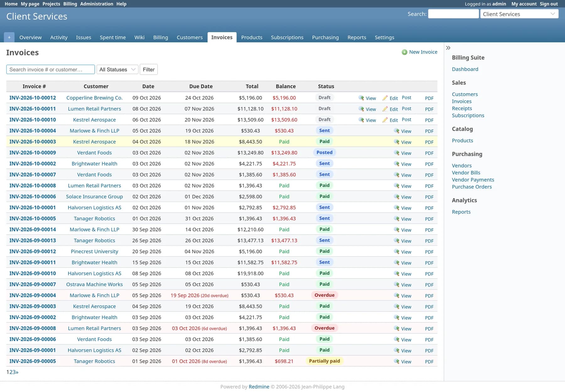Screen dimensions: 565x392
Task: Click the View magnifier icon for INV-2026-09-00004
Action: point(397,295)
